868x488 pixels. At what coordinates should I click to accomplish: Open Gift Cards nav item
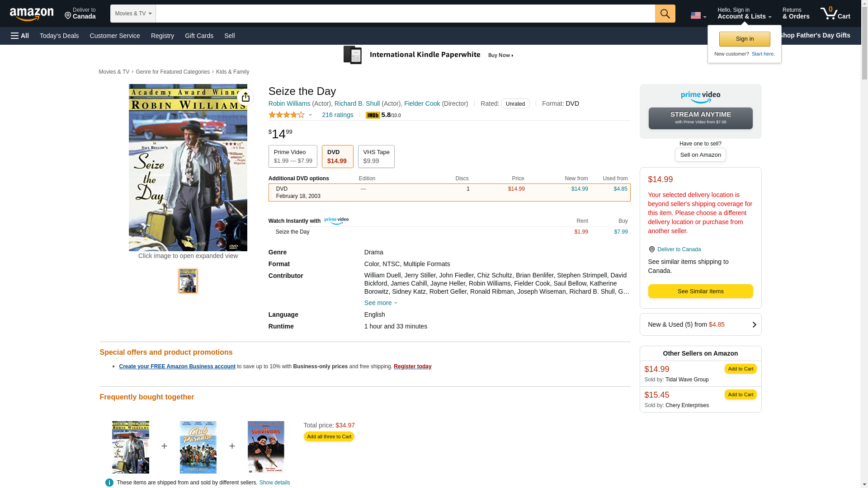[199, 36]
